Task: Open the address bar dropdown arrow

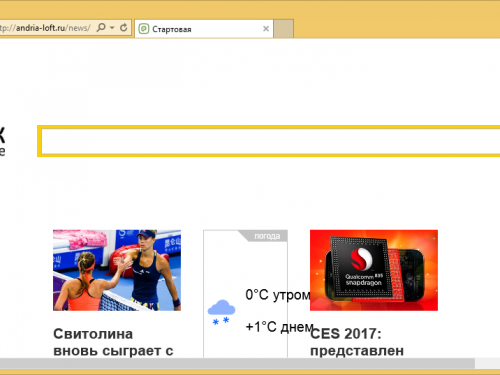Action: click(112, 28)
